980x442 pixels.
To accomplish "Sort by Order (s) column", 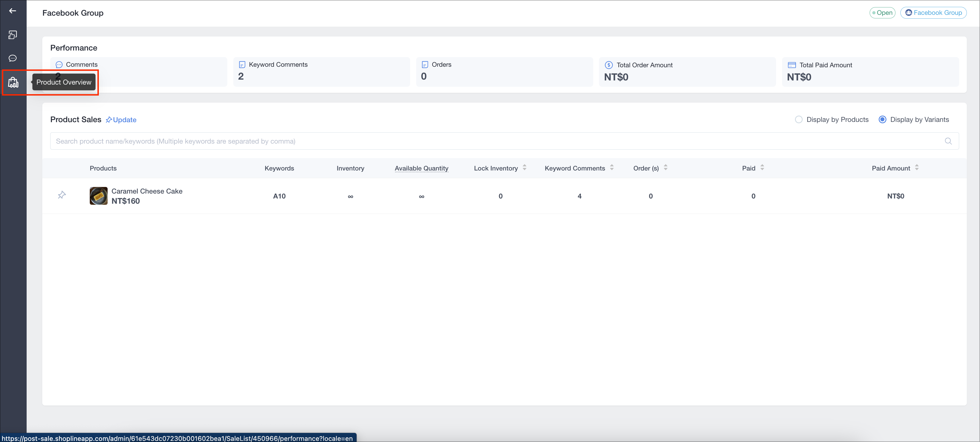I will click(x=665, y=167).
